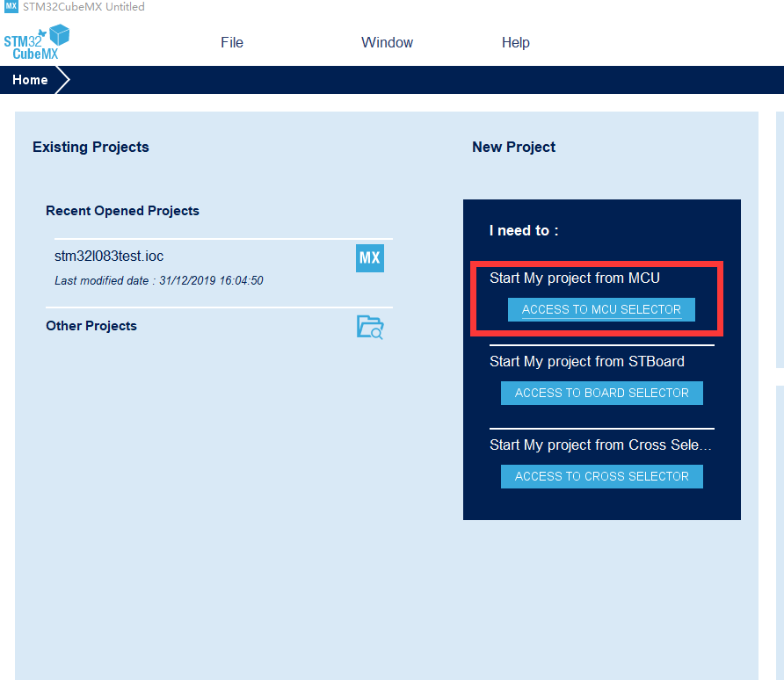Screen dimensions: 784x687
Task: Click the STM32CubeMX logo
Action: [37, 42]
